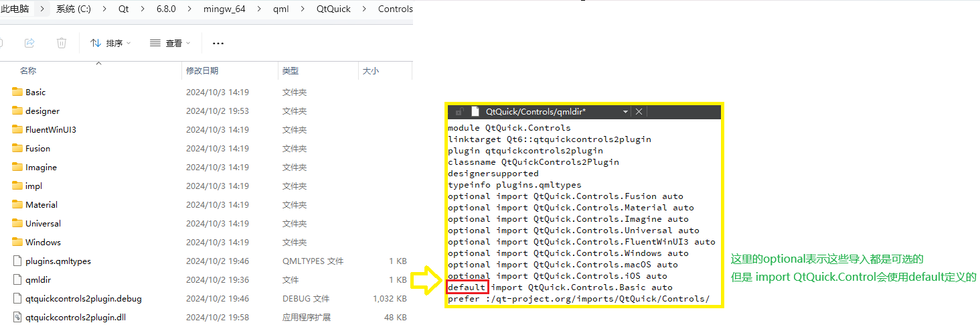Screen dimensions: 980x325
Task: Sort by the 名称 column header
Action: coord(28,70)
